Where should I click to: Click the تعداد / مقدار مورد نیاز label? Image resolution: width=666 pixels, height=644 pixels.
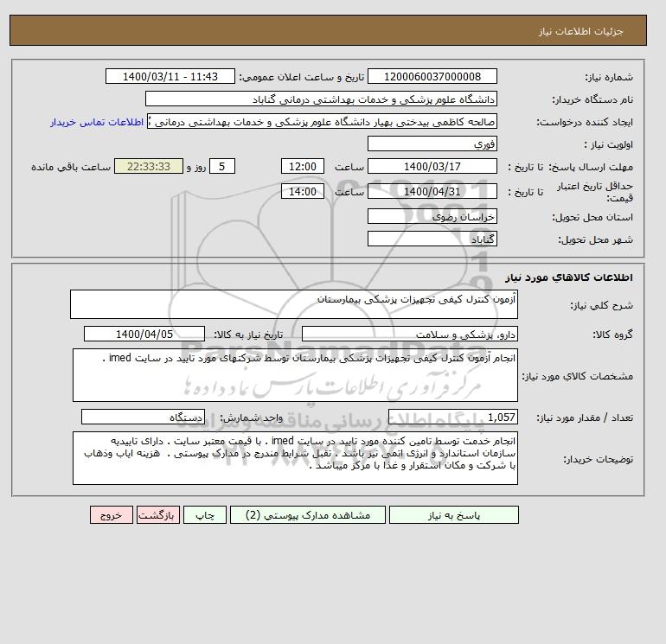pyautogui.click(x=585, y=418)
